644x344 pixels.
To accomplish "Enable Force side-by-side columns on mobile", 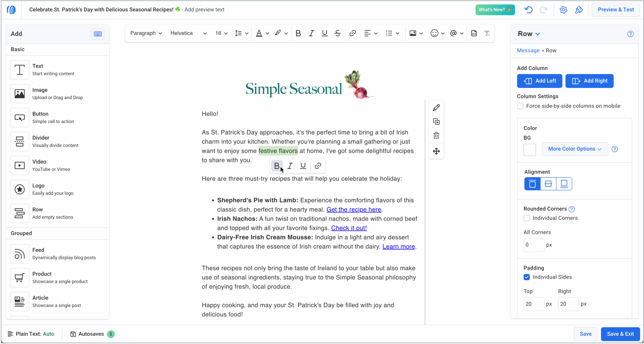I will 520,106.
